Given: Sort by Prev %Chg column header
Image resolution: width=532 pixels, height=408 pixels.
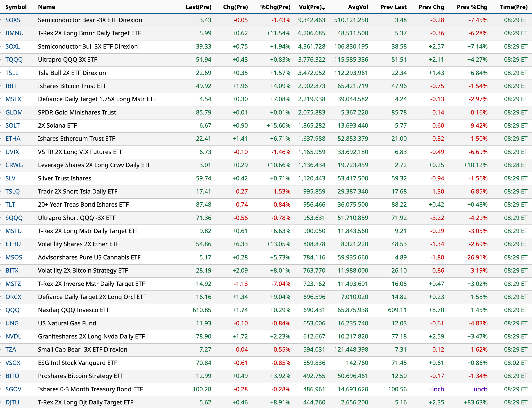Looking at the screenshot, I should (x=472, y=7).
